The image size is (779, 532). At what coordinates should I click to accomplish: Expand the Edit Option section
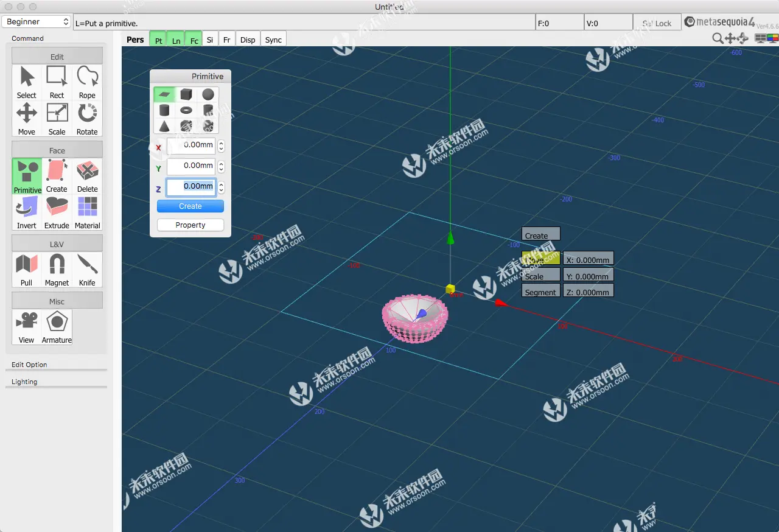coord(56,365)
